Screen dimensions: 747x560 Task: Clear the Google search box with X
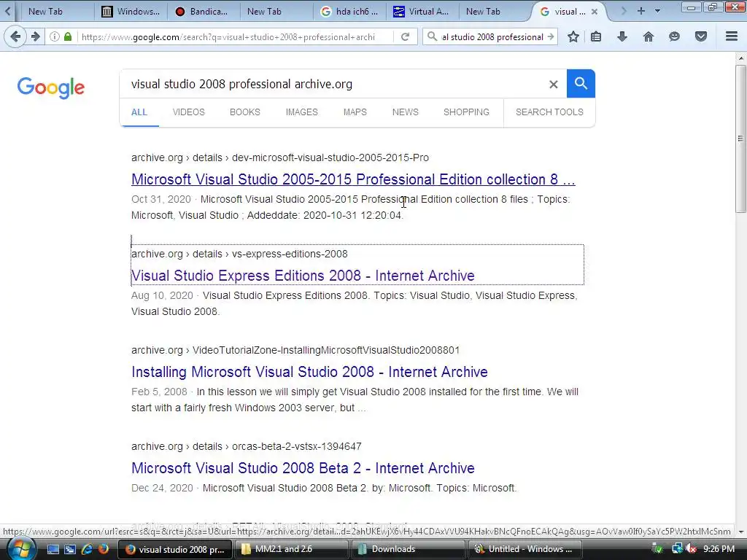pyautogui.click(x=553, y=85)
